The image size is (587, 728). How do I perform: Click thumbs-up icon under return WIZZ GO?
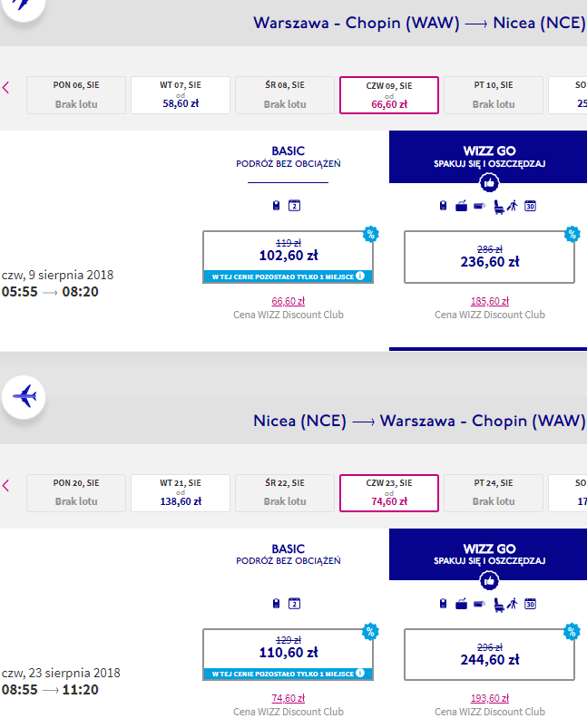[x=489, y=580]
